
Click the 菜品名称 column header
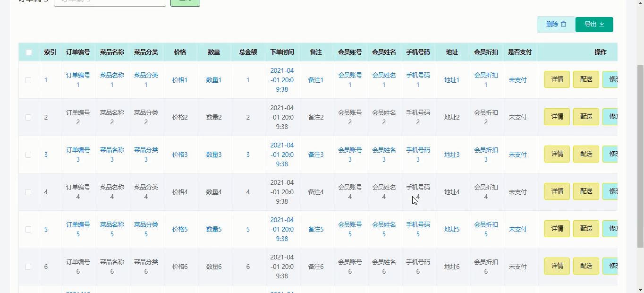pyautogui.click(x=112, y=52)
